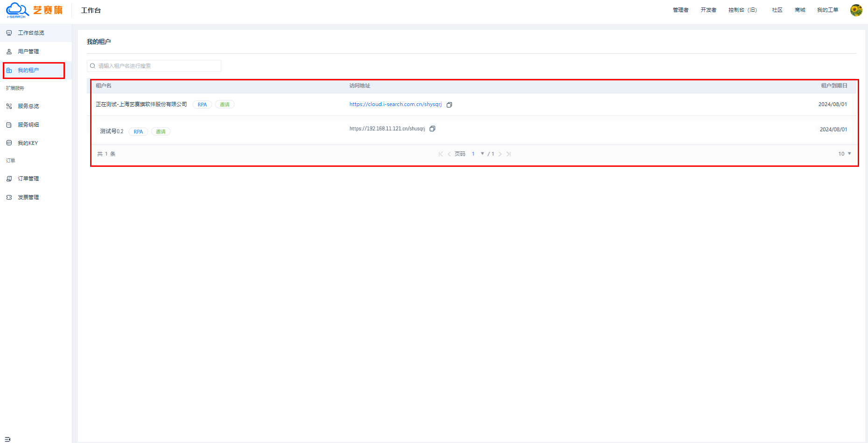Open the cloud.i-search.com.cn/shysqrj link
The image size is (868, 443).
[395, 104]
